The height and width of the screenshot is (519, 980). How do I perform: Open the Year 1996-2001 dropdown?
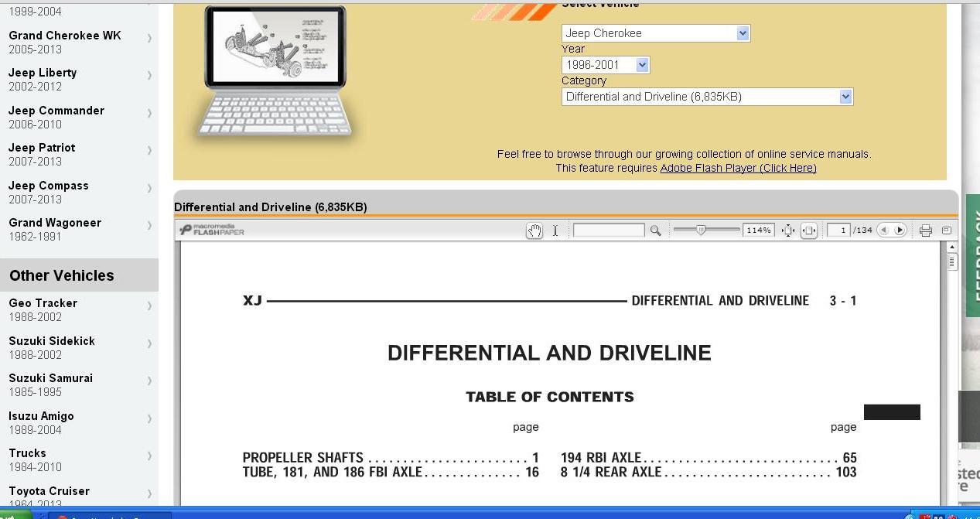(606, 65)
